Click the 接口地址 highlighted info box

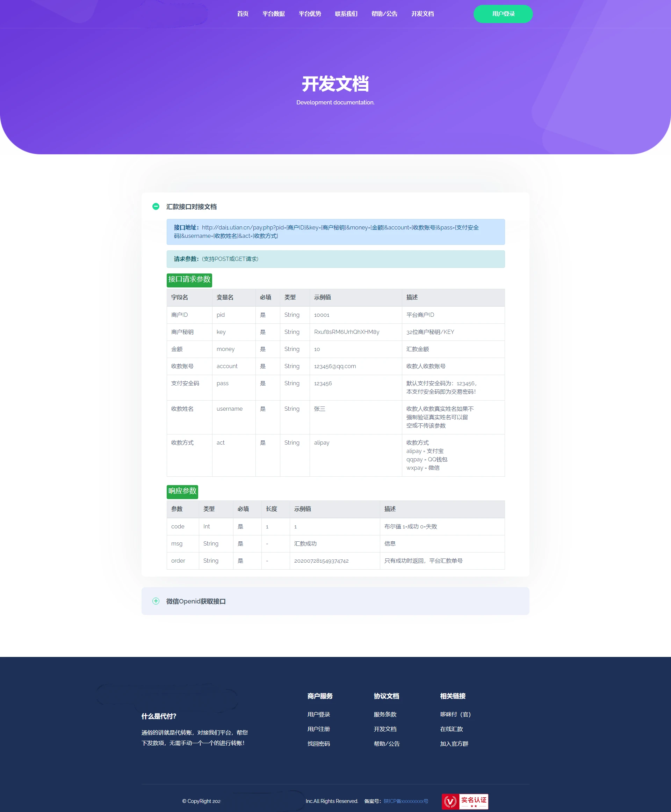tap(335, 232)
